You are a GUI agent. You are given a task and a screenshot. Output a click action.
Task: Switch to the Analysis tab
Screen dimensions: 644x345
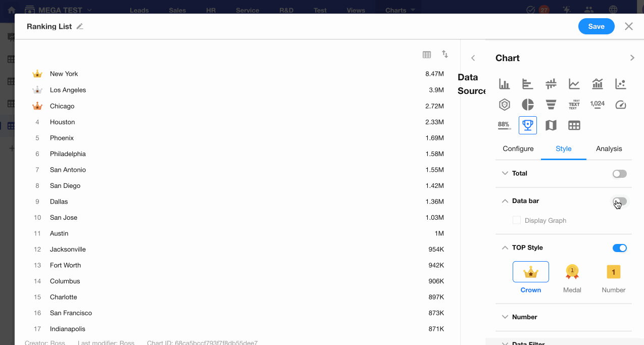click(x=609, y=149)
